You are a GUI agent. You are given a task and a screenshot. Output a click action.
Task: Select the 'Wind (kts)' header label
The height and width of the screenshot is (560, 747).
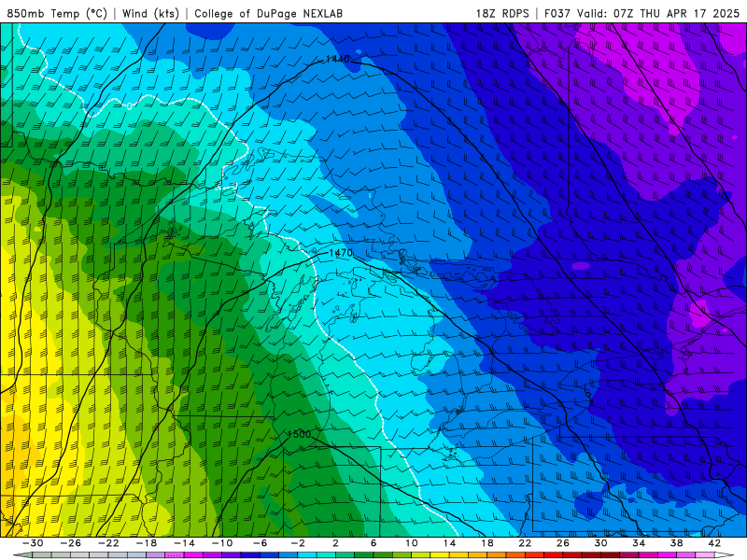pos(150,13)
